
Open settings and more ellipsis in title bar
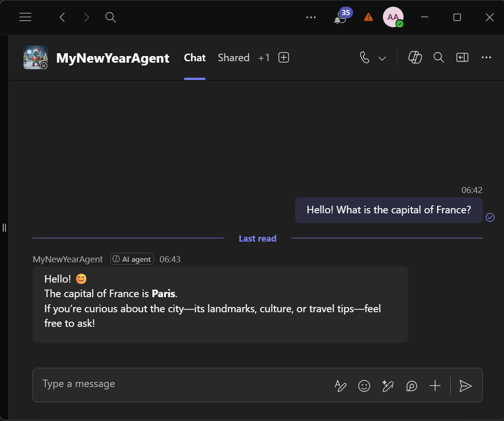[x=311, y=17]
